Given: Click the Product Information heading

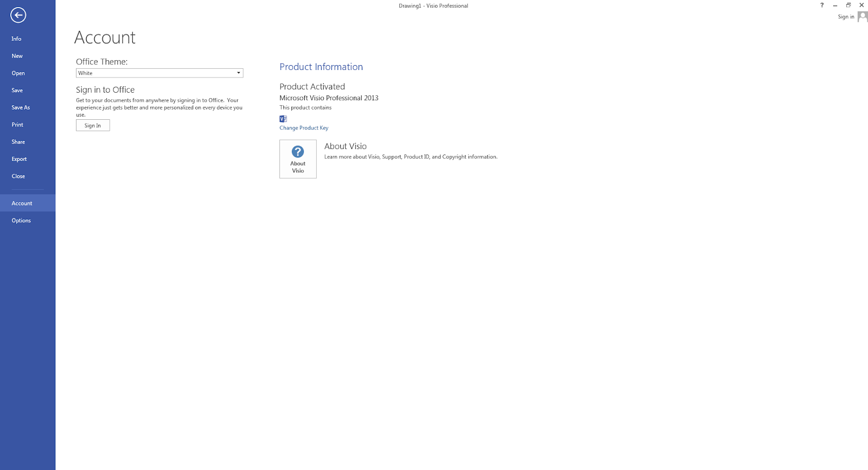Looking at the screenshot, I should (321, 67).
